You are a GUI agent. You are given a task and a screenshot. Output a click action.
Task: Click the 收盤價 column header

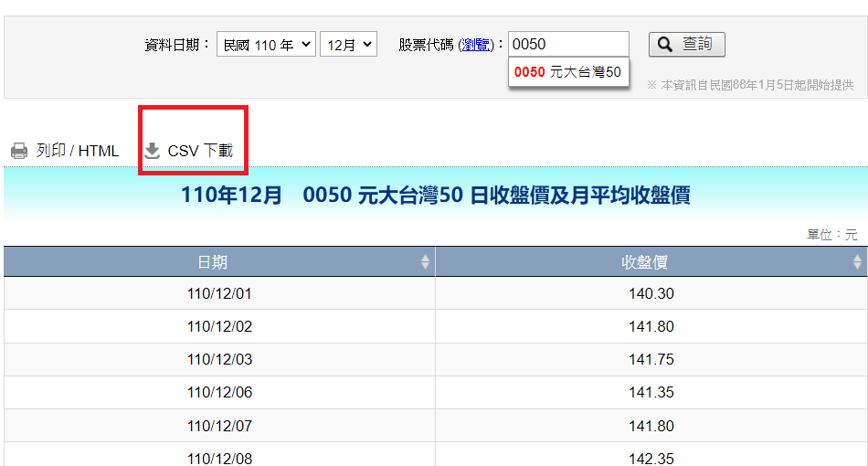651,261
